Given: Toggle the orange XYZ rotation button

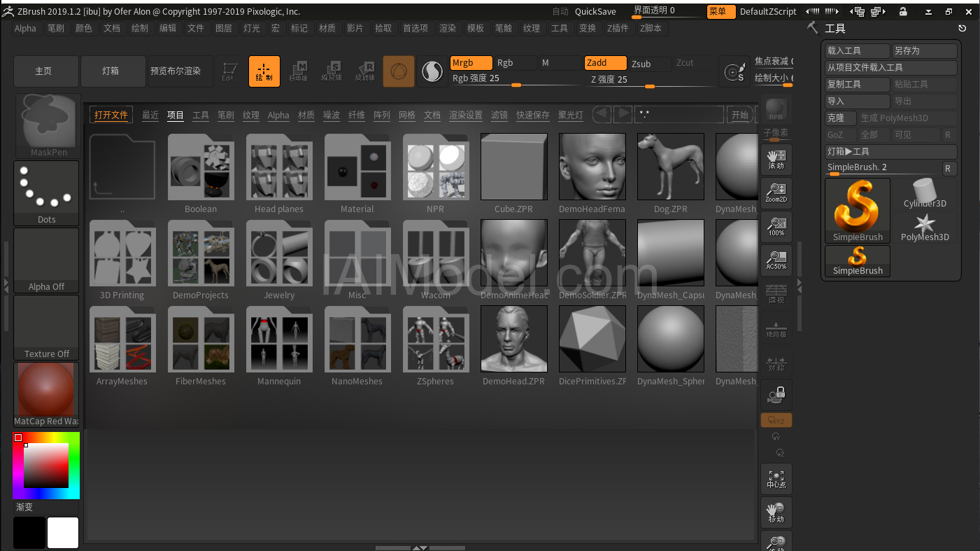Looking at the screenshot, I should [x=776, y=420].
